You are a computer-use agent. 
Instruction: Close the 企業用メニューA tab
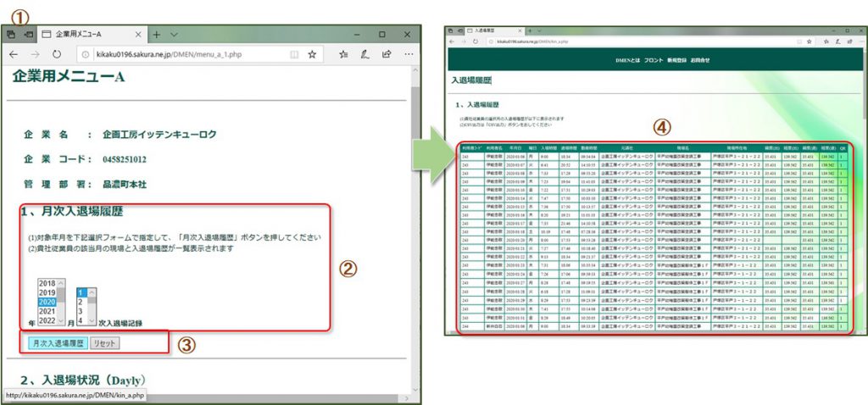click(x=137, y=34)
